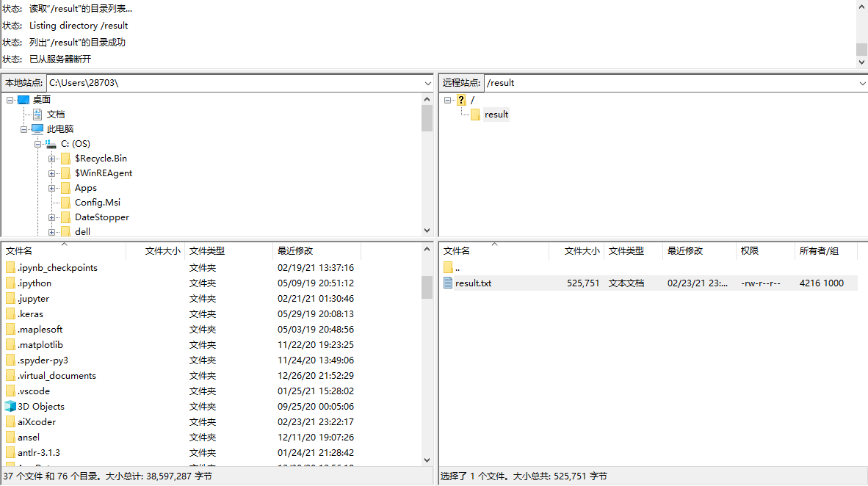
Task: Click the aiXcoder folder icon
Action: coord(10,422)
